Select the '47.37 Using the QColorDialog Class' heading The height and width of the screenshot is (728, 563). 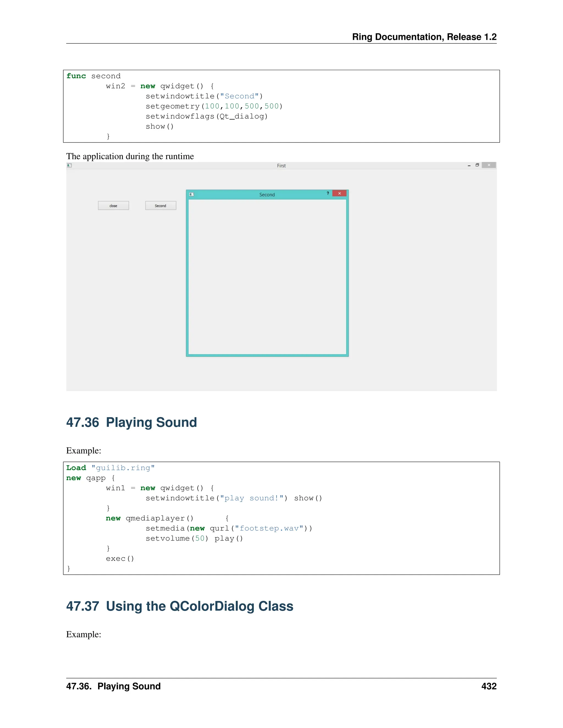(x=180, y=606)
